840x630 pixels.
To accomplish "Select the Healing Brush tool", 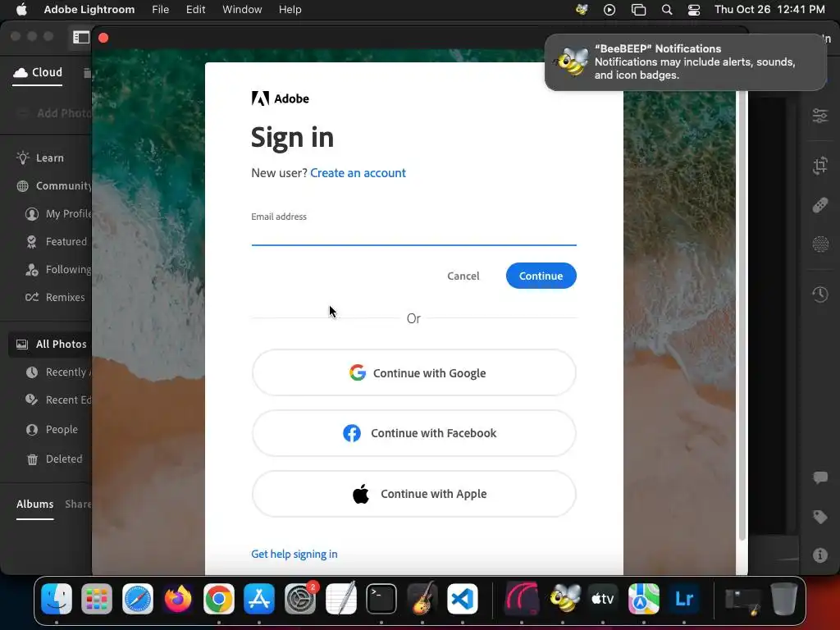I will [820, 205].
